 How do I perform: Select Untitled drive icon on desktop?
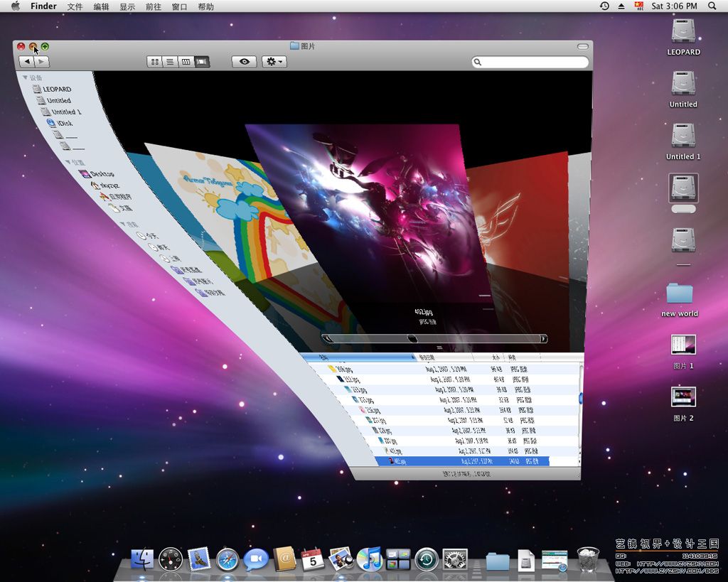coord(683,84)
